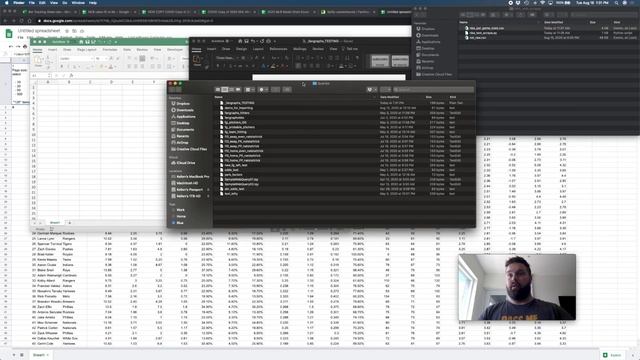
Task: Open Sheet1 tab in Google Sheets
Action: [40, 355]
